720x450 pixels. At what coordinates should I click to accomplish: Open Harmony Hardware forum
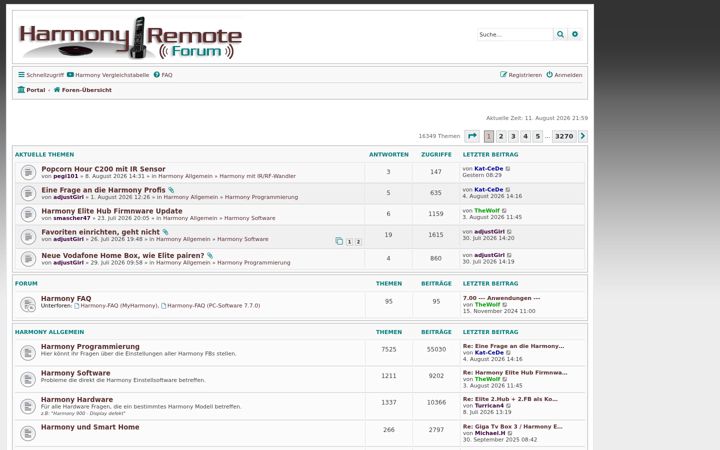click(x=77, y=400)
